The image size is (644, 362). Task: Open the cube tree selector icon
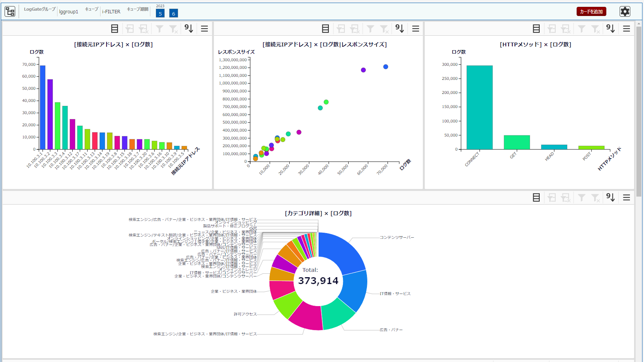tap(10, 11)
